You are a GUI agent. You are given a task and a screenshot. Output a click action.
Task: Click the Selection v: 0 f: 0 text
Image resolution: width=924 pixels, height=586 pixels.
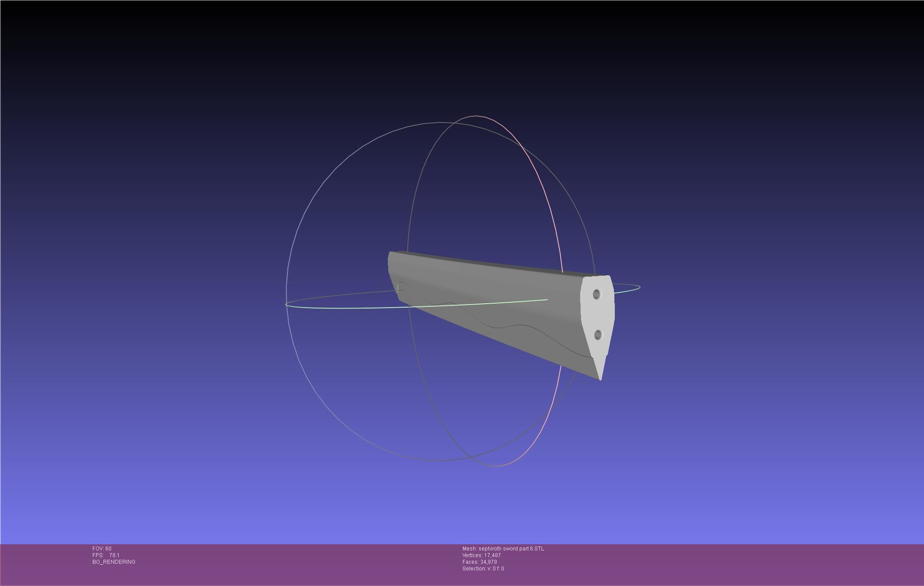(x=483, y=569)
